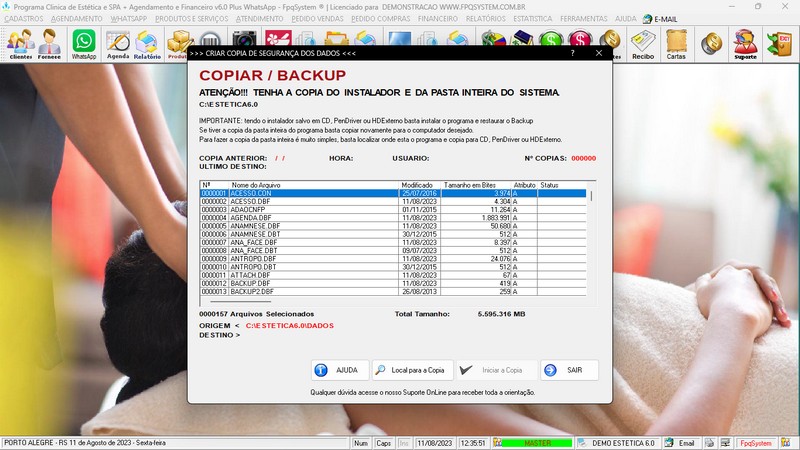Select the ANAMNESE.DBT file row
Image resolution: width=800 pixels, height=450 pixels.
point(393,234)
